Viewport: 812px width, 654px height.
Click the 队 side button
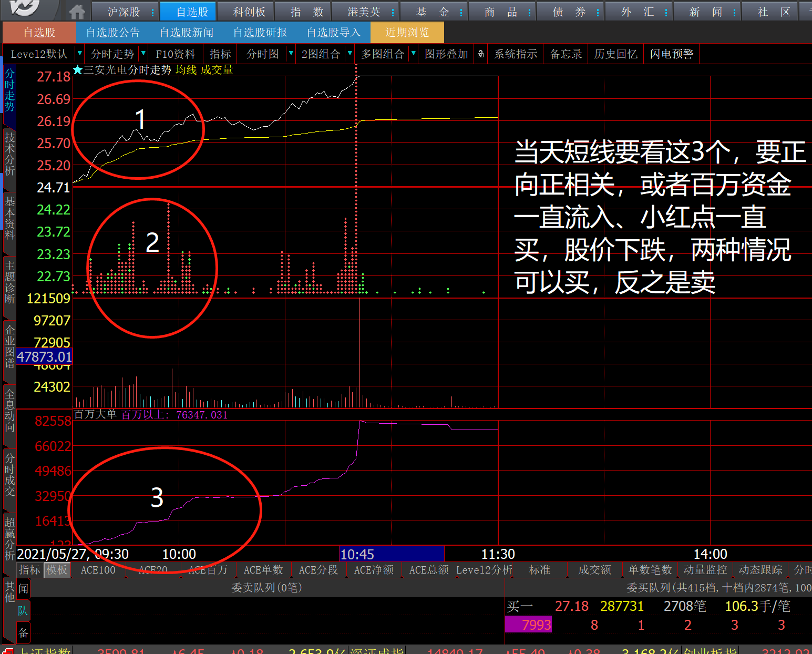[23, 611]
